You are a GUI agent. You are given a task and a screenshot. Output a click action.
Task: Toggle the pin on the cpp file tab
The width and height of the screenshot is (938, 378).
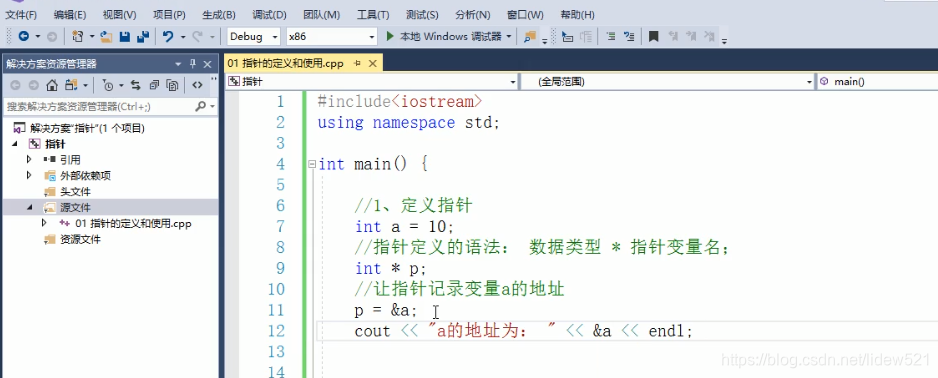point(358,63)
